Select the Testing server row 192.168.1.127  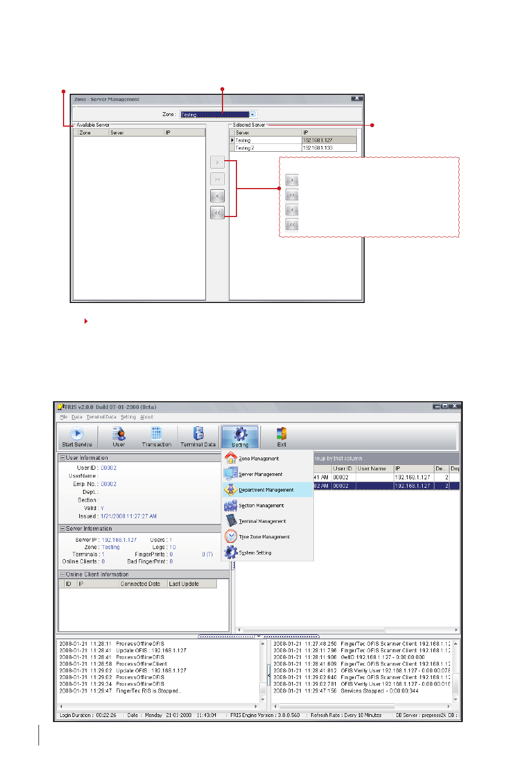293,140
